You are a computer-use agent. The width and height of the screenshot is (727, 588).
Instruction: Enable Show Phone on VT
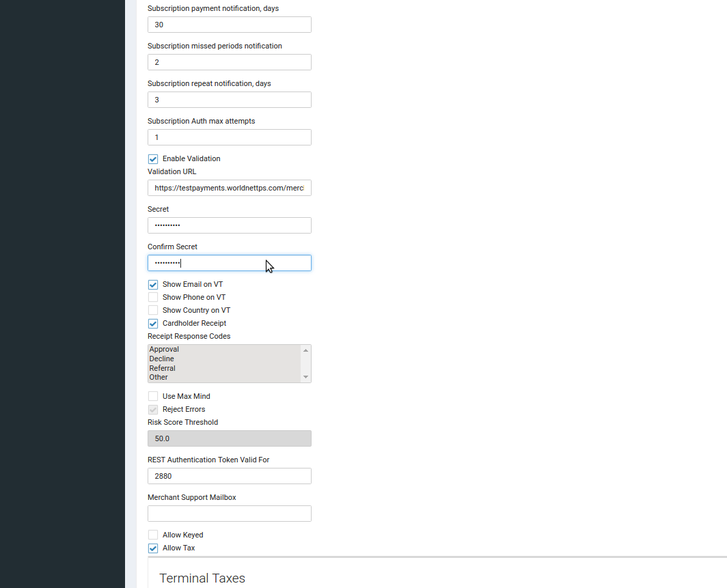click(x=153, y=298)
